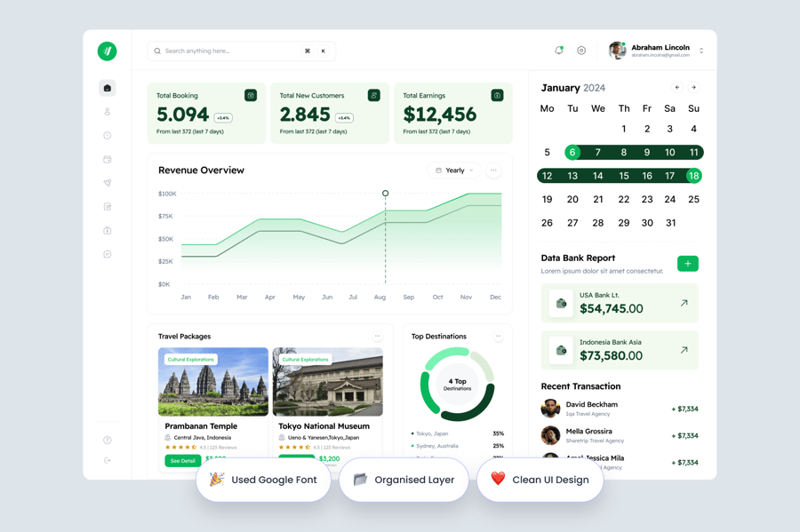Open the help question mark icon
Viewport: 800px width, 532px height.
(108, 440)
